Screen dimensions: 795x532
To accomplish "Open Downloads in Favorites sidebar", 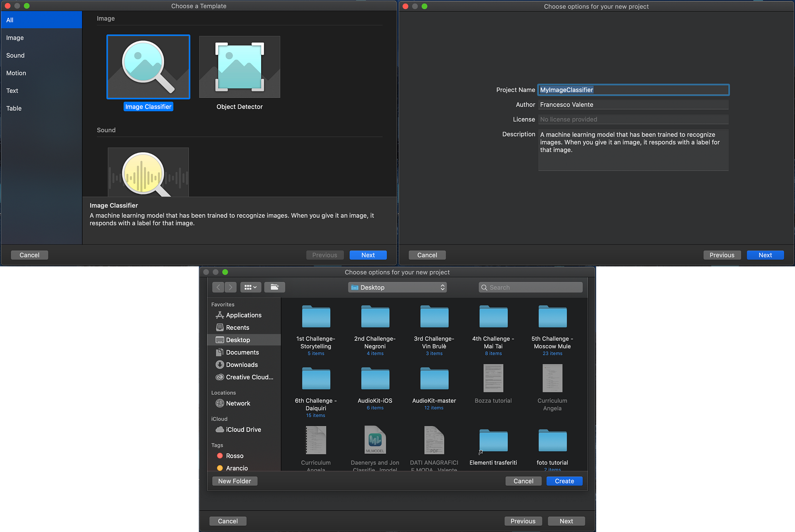I will 242,365.
